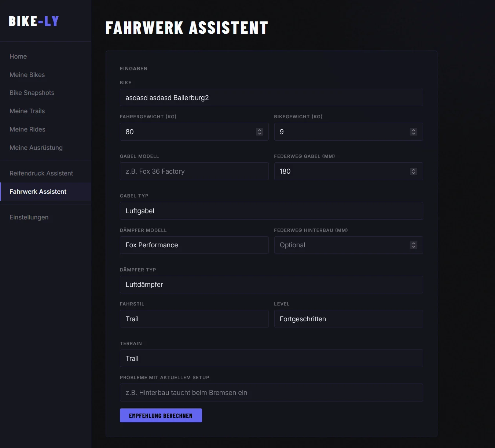This screenshot has width=495, height=448.
Task: Click Bikegewicht number stepper arrows
Action: (414, 132)
